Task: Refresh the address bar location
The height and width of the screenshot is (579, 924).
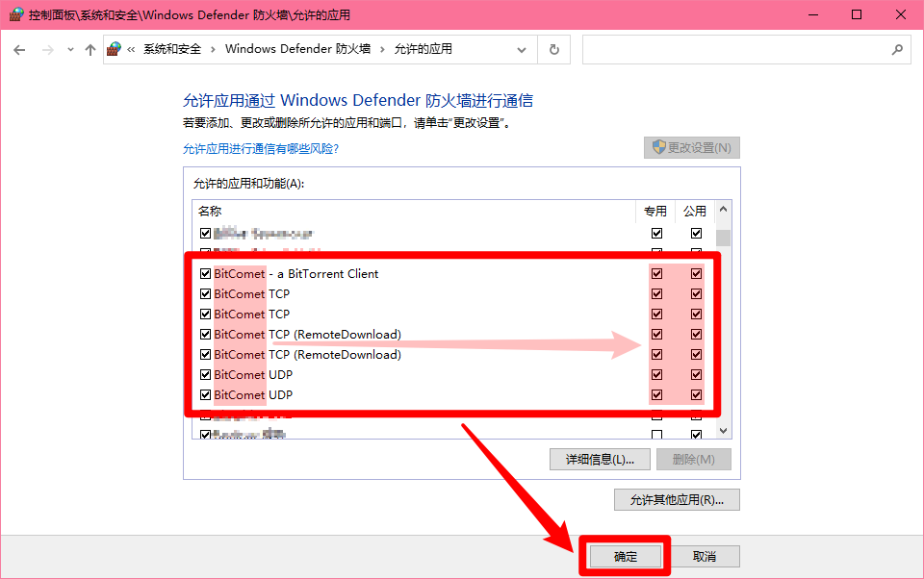Action: [x=554, y=49]
